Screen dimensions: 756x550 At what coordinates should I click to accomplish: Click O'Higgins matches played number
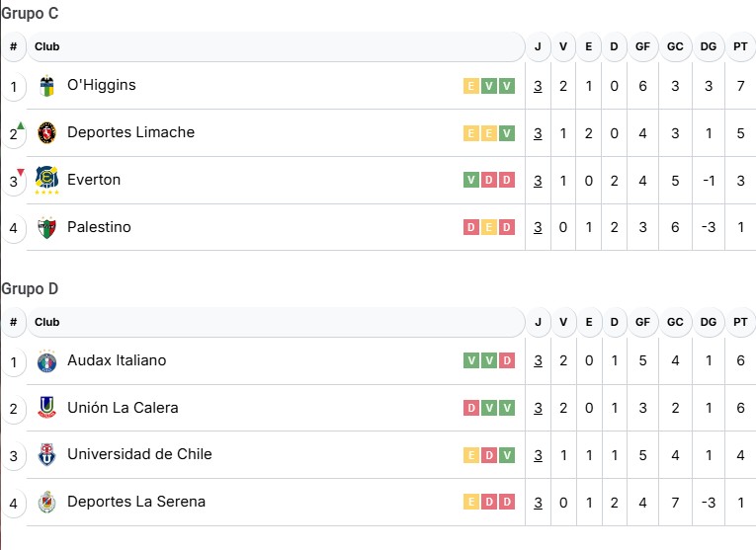click(538, 86)
